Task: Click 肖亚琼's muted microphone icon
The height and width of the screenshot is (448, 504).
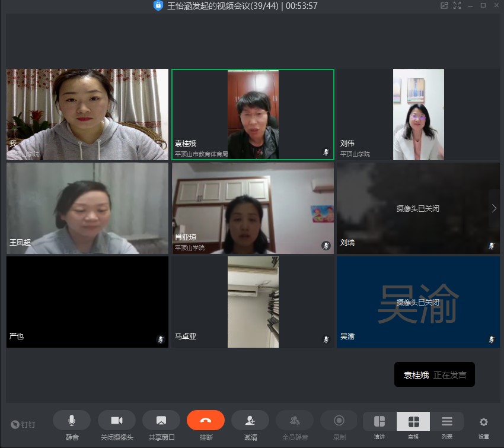Action: click(x=326, y=245)
